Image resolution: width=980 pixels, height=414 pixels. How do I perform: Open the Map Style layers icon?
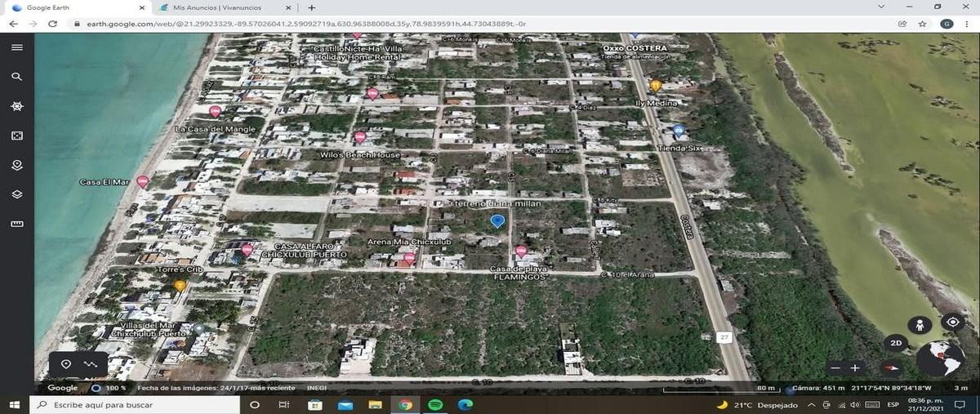tap(17, 194)
